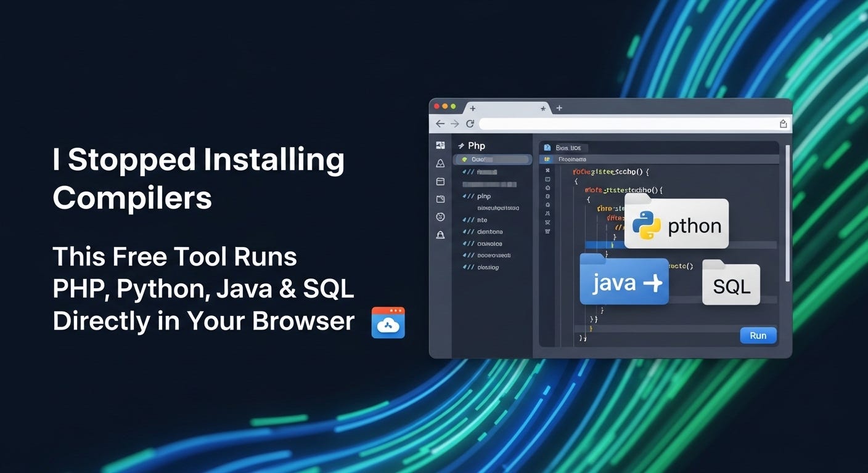Select the window box sidebar icon
This screenshot has height=473, width=868.
tap(440, 181)
